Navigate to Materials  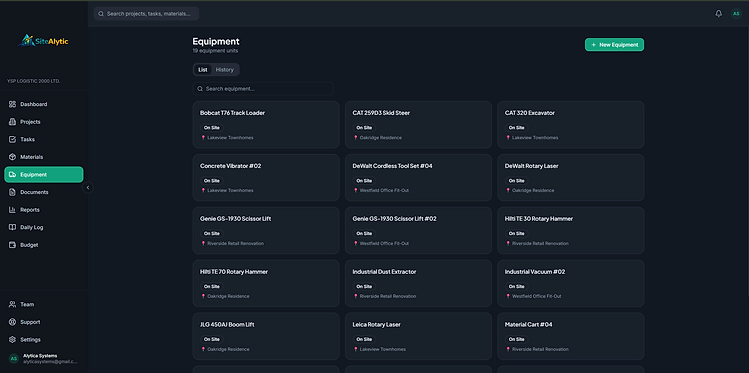(x=43, y=157)
